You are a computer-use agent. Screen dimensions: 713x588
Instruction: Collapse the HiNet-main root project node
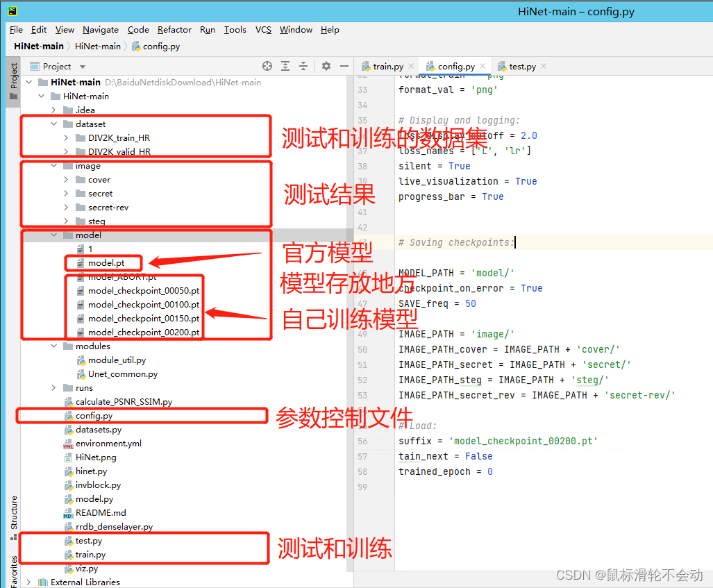29,83
